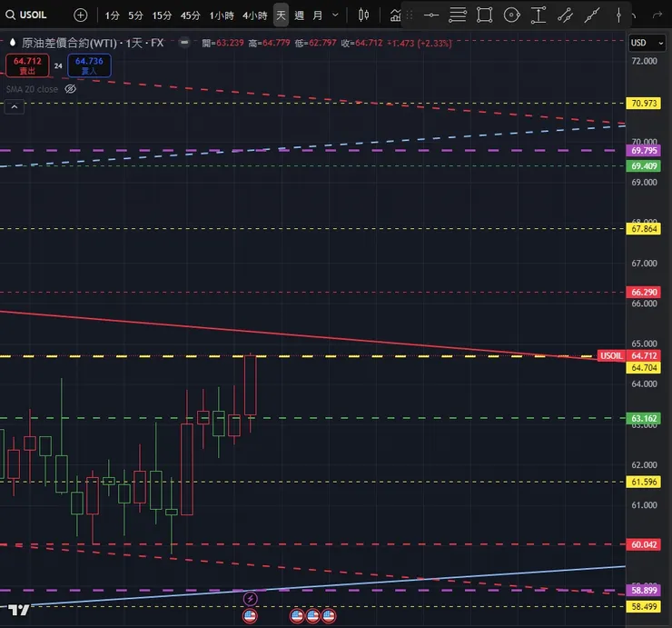Click the compare/add symbol plus icon
Screen dimensions: 672x628
81,15
